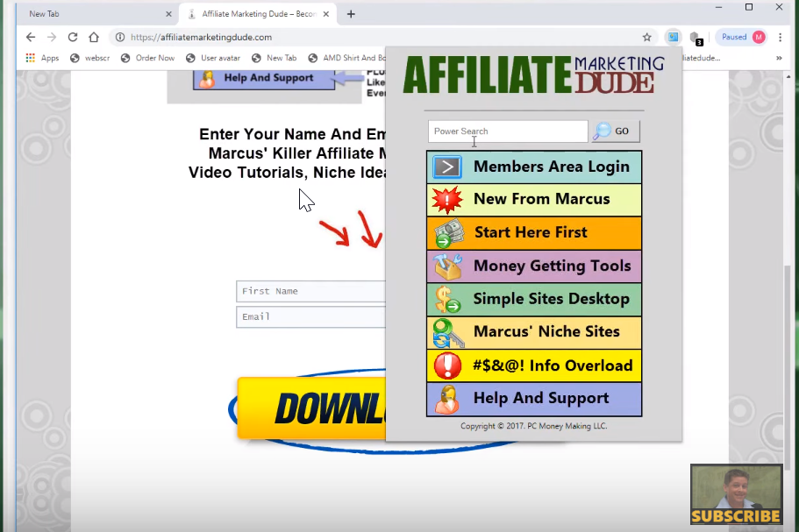The width and height of the screenshot is (799, 532).
Task: Click the magnifier icon beside GO
Action: click(602, 131)
